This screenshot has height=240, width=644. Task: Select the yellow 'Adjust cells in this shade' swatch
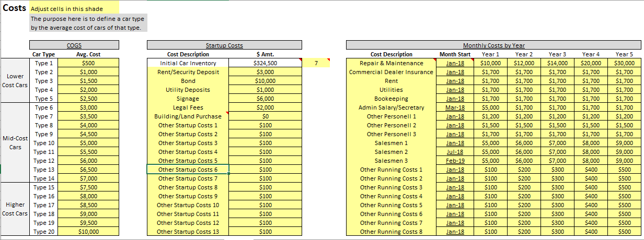74,9
